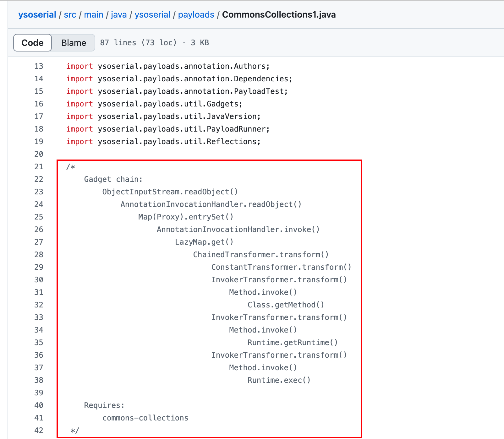Click the 'Gadget chain:' comment text
Screen dimensions: 504x439
coord(113,179)
